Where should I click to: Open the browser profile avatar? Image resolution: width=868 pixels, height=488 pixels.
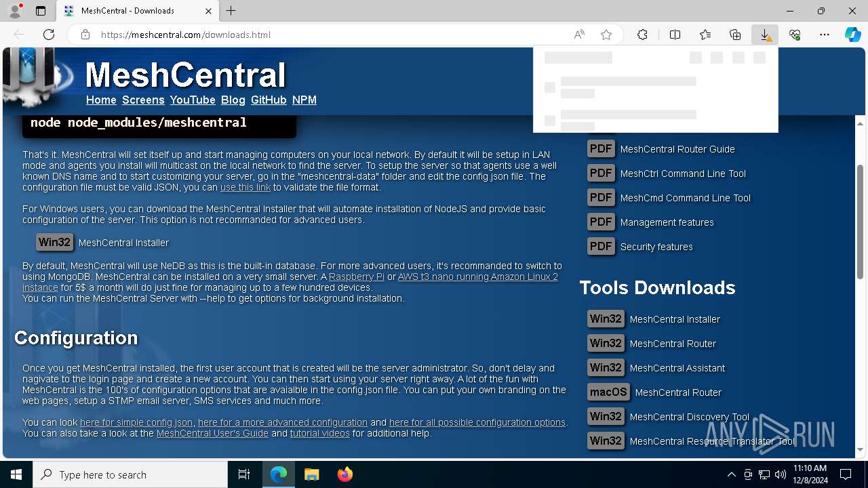[x=15, y=11]
